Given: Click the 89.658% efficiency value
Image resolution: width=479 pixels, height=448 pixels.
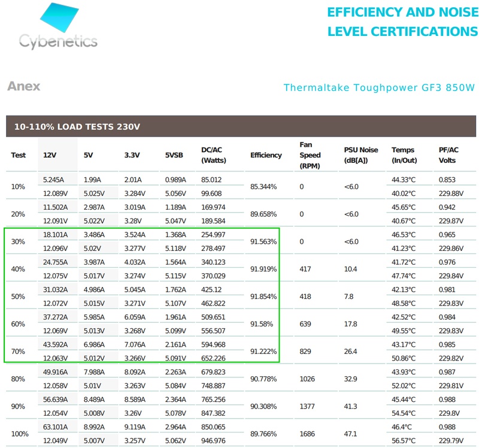Looking at the screenshot, I should [263, 214].
